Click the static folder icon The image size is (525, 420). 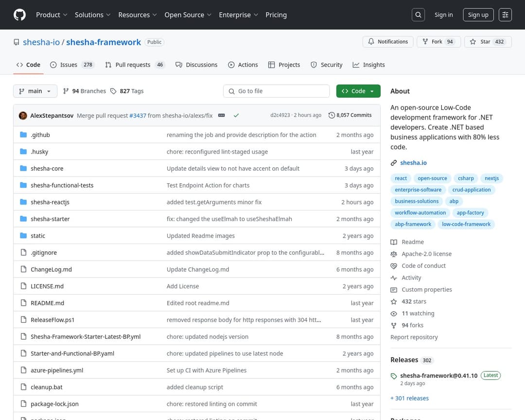tap(23, 235)
